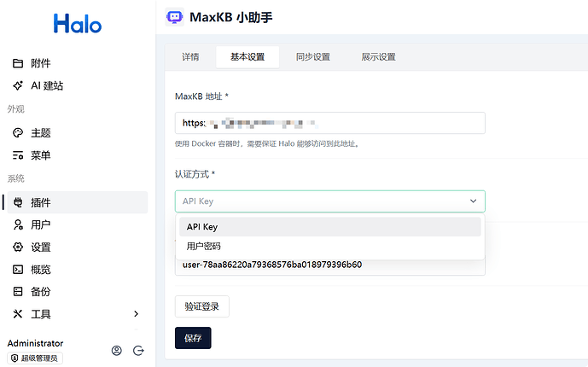Click the 外观 section header

point(15,109)
